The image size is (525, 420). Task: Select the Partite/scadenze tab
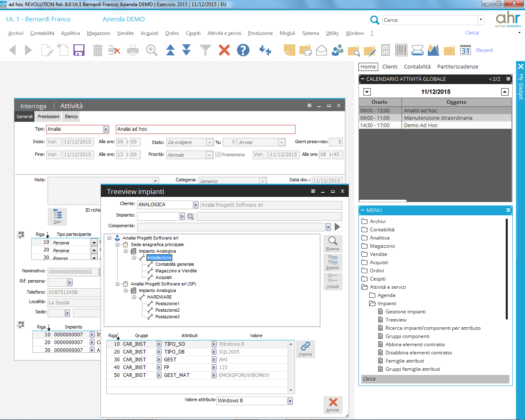click(x=457, y=66)
